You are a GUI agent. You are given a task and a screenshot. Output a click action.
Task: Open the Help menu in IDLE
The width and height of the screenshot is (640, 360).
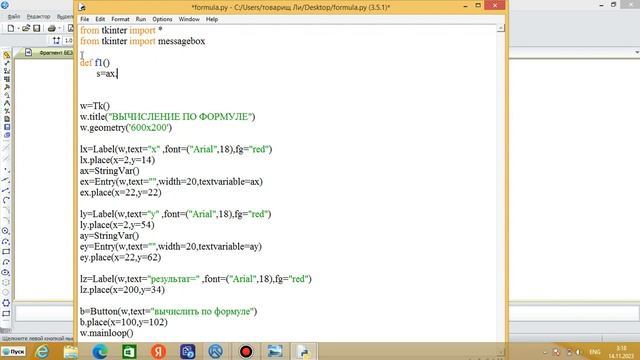[211, 19]
